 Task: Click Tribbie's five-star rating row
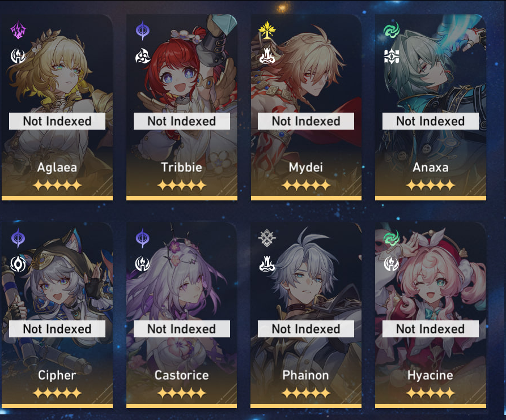(x=181, y=185)
